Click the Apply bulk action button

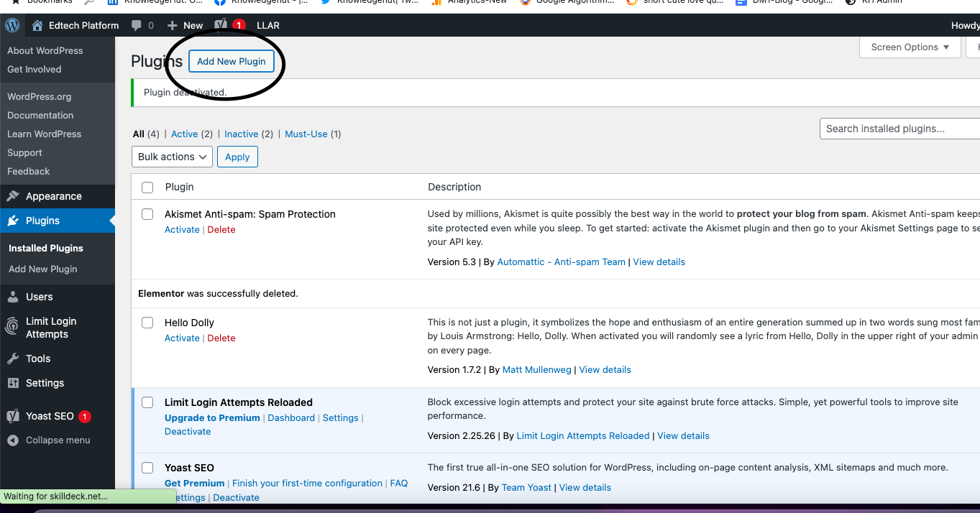pyautogui.click(x=237, y=157)
